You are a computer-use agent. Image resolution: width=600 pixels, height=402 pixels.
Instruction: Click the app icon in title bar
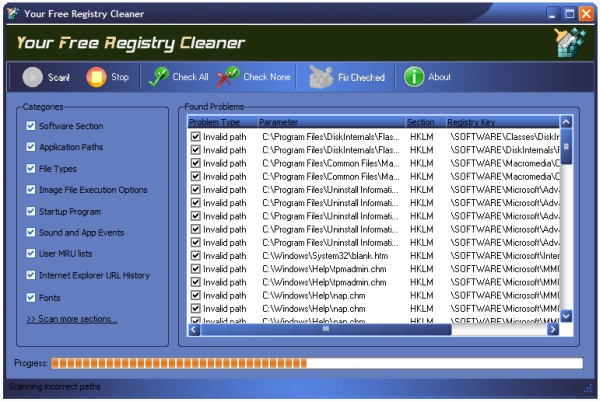coord(13,13)
